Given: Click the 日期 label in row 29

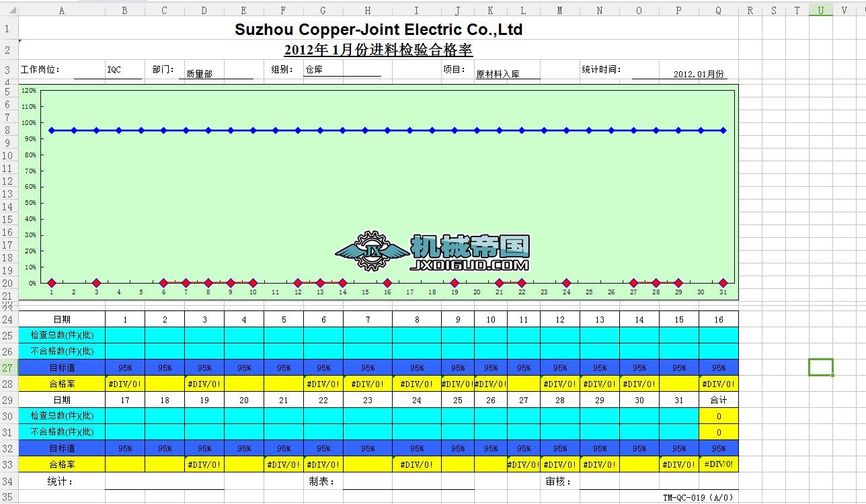Looking at the screenshot, I should click(62, 400).
